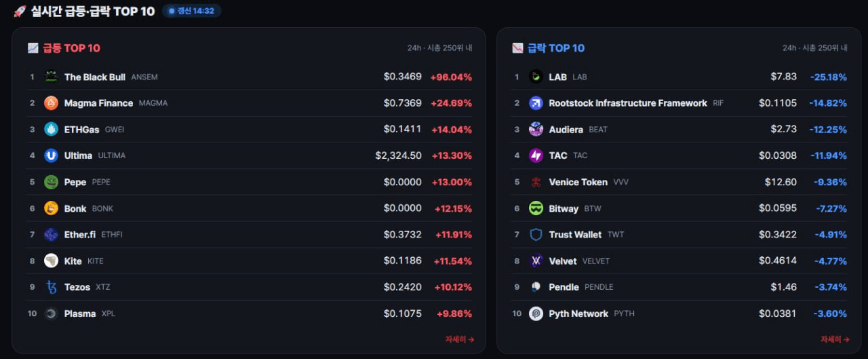Click the Plasma XPL price $0.1075

(x=403, y=314)
